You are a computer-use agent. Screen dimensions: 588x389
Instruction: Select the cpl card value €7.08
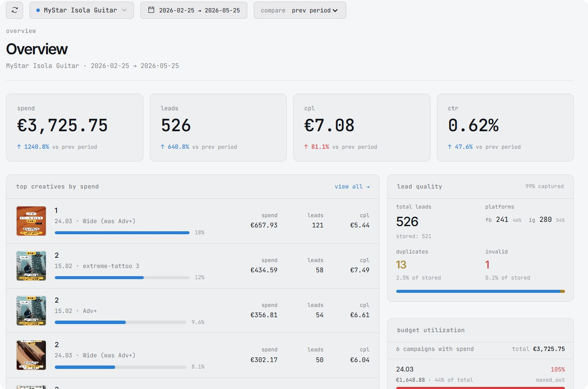330,126
